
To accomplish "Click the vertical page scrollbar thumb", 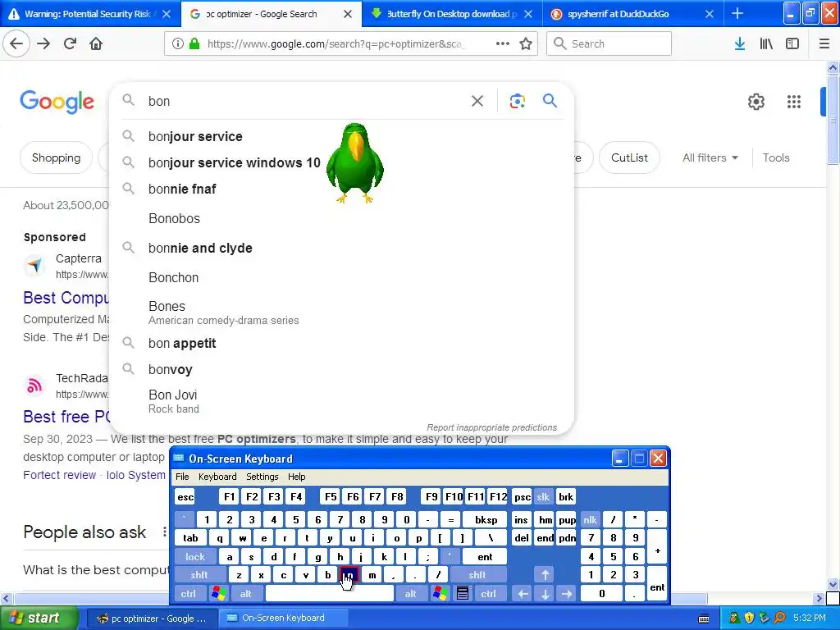I will coord(833,119).
